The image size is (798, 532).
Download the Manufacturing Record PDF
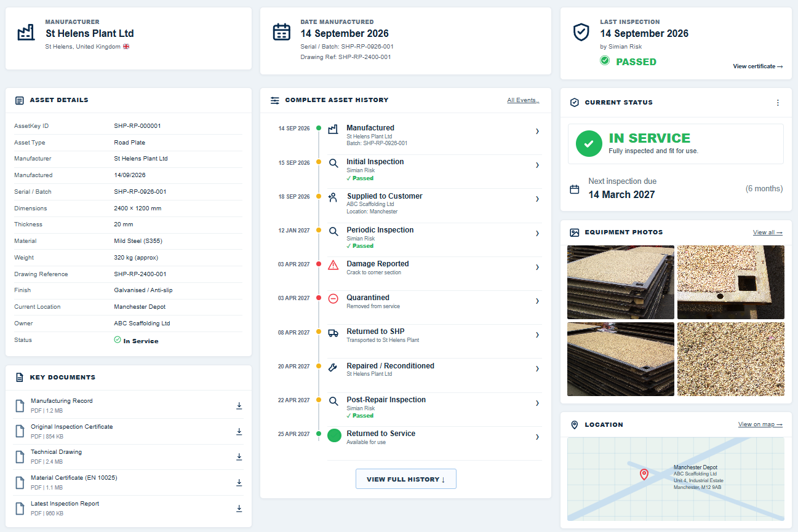point(239,405)
